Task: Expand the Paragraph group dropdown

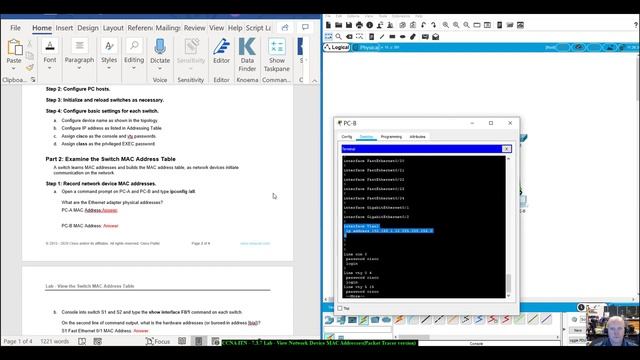Action: pos(79,69)
